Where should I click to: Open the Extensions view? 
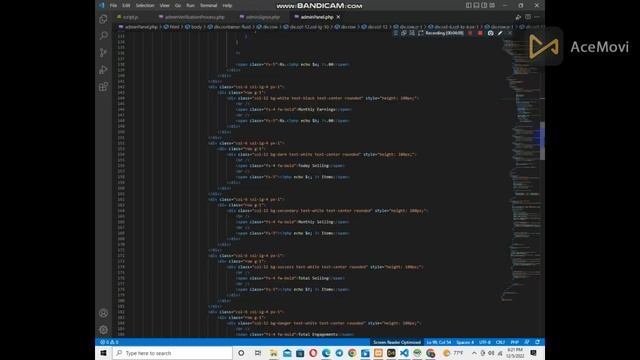(103, 87)
